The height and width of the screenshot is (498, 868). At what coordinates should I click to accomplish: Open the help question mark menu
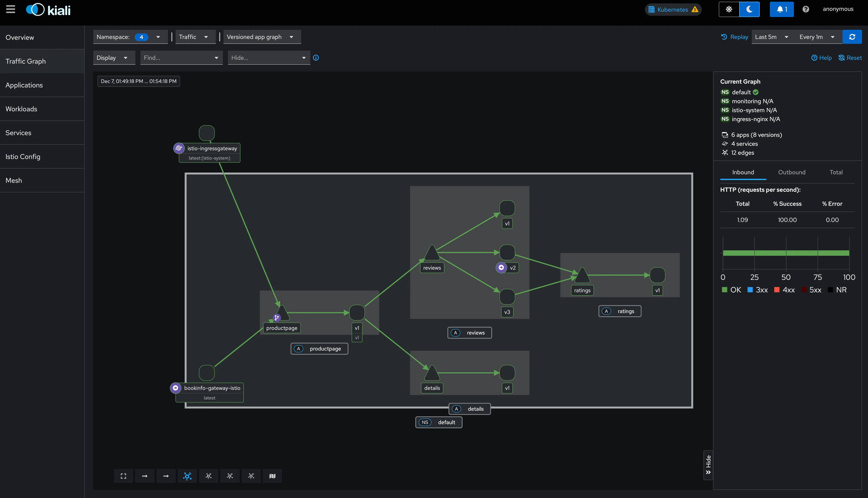(x=806, y=9)
